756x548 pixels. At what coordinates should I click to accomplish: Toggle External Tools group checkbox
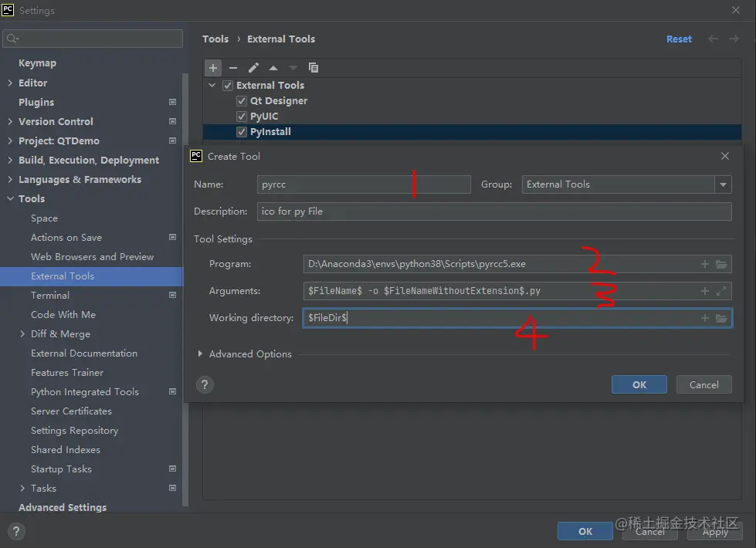[x=228, y=86]
